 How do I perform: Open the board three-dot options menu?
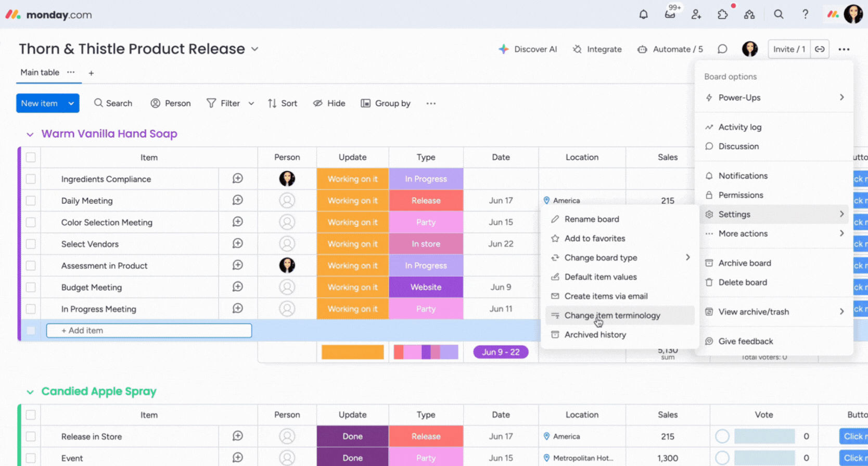[x=844, y=49]
